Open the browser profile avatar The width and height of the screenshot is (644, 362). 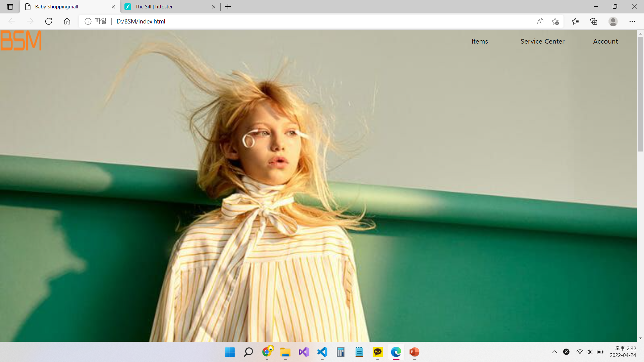coord(613,21)
